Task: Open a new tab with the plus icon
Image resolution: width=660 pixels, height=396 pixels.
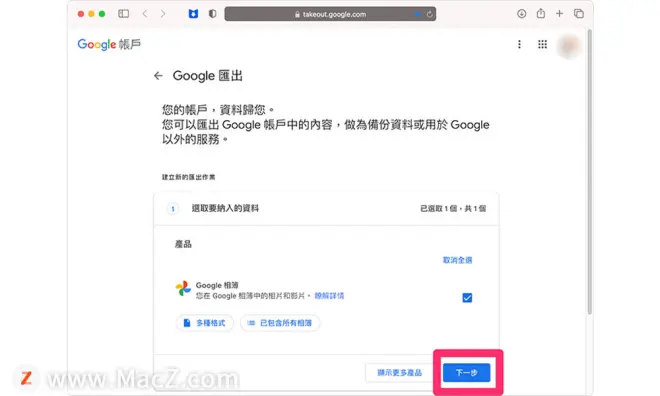Action: (x=559, y=14)
